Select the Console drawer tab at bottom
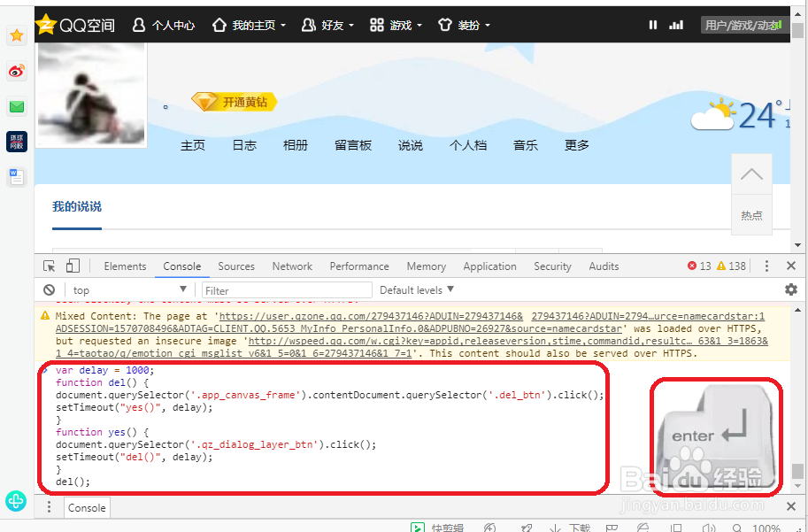 [x=87, y=508]
